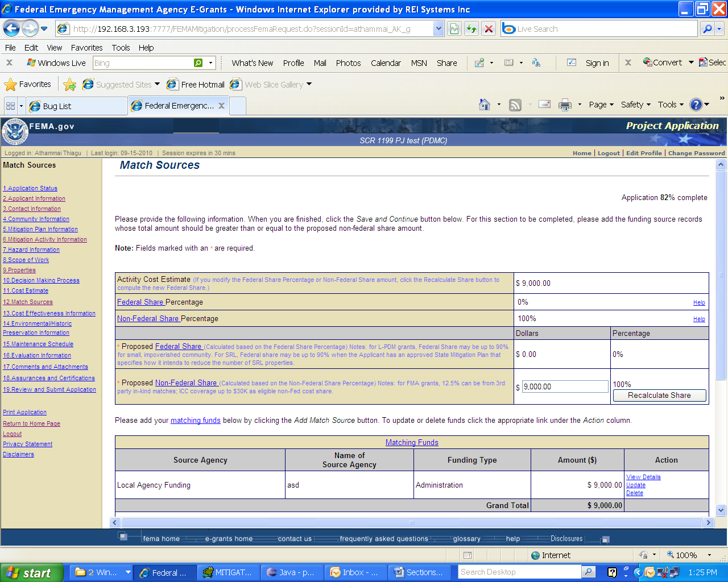Click the Stop loading red X icon

pyautogui.click(x=489, y=28)
